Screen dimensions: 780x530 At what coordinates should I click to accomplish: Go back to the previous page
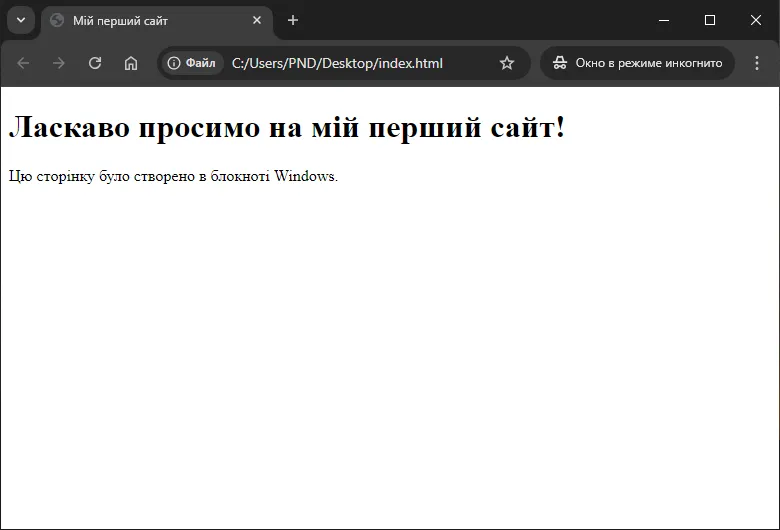[23, 63]
